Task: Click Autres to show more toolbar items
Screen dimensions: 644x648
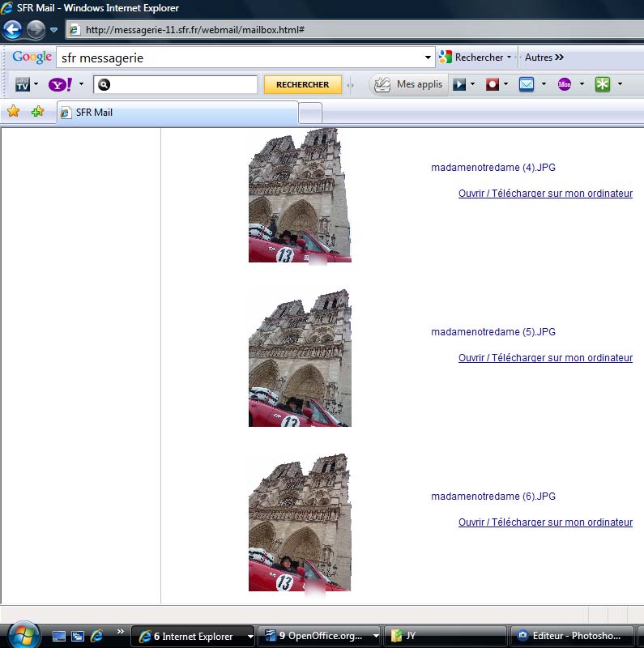Action: tap(544, 57)
